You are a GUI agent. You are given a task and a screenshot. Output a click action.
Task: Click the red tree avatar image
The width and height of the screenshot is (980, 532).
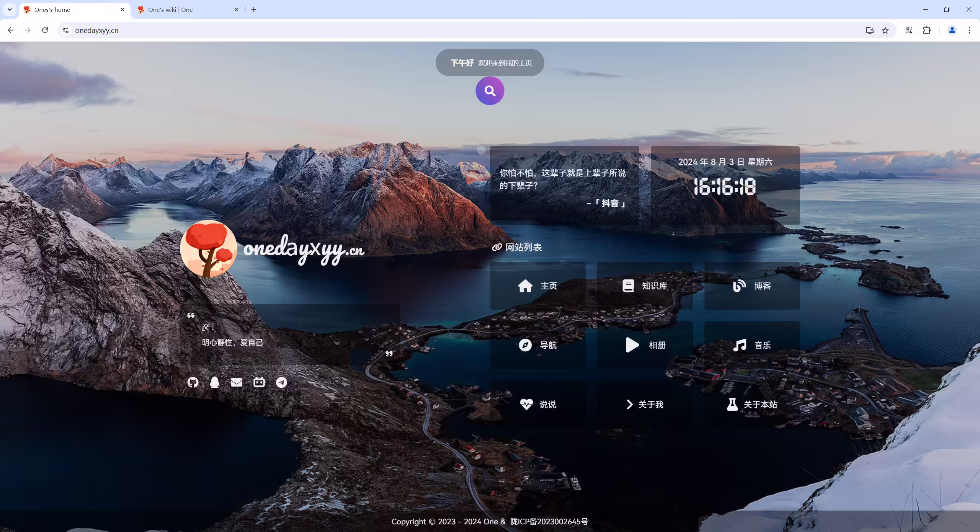coord(209,248)
